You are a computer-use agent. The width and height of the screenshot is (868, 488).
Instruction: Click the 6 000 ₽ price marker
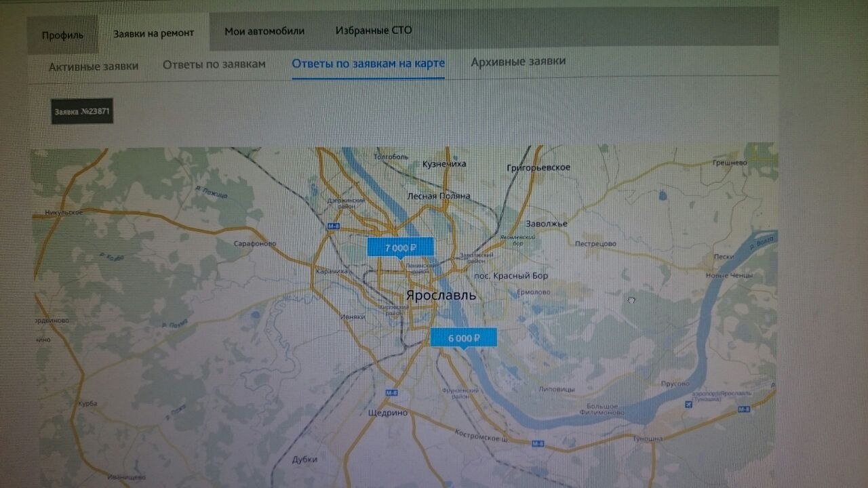coord(463,338)
